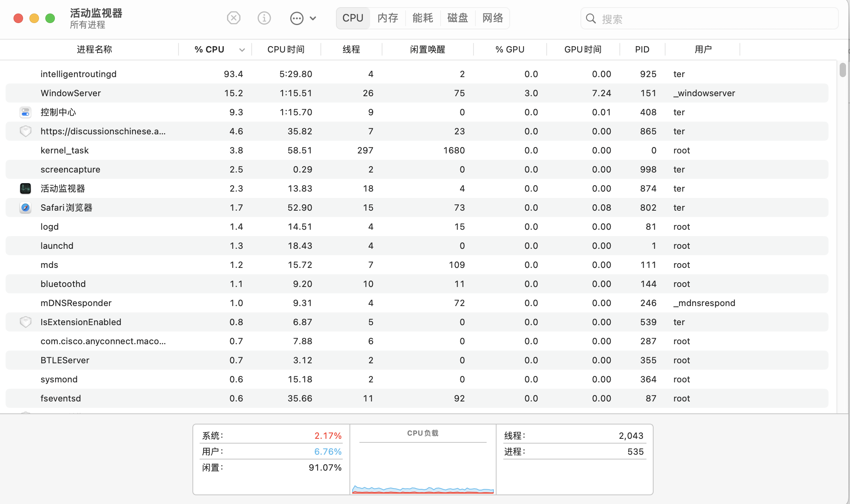The image size is (850, 504).
Task: Click the vertical scrollbar thumb
Action: pyautogui.click(x=842, y=70)
